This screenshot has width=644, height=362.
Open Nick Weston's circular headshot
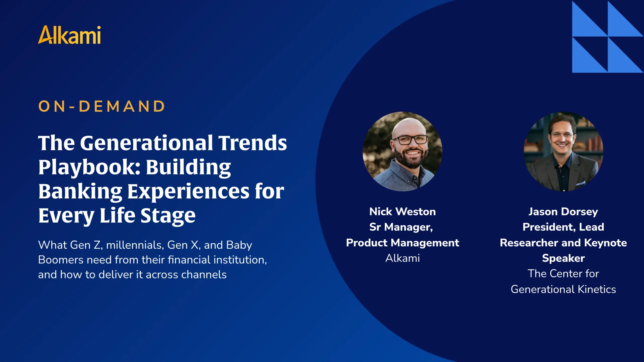[x=403, y=151]
